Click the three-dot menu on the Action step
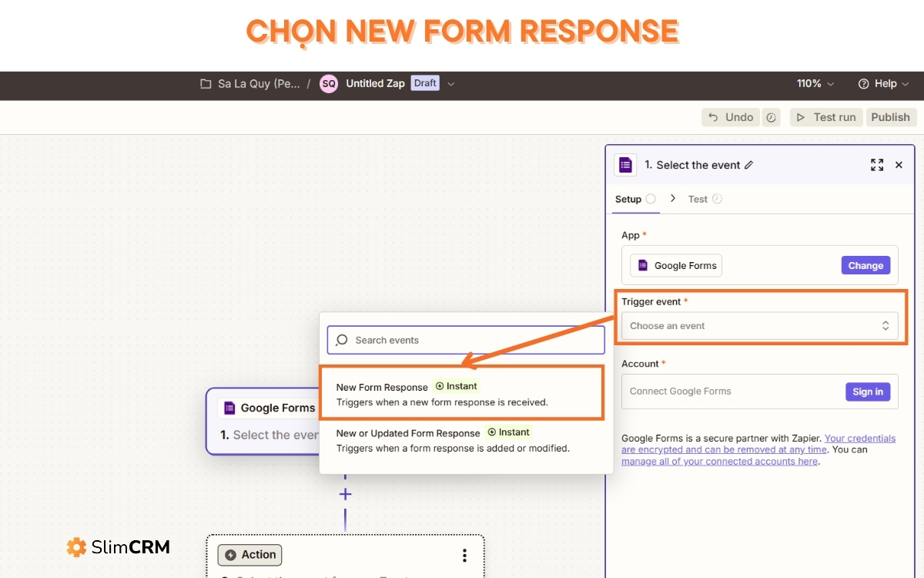 pyautogui.click(x=464, y=556)
